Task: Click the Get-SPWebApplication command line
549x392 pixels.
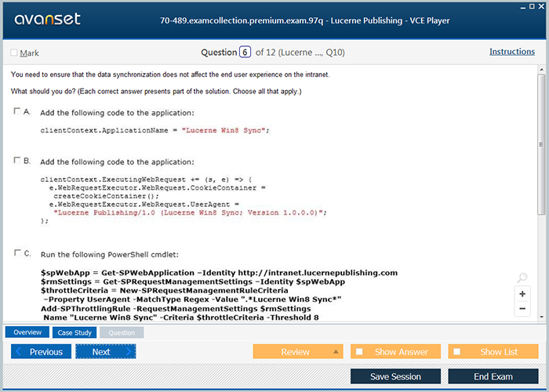Action: pyautogui.click(x=219, y=273)
